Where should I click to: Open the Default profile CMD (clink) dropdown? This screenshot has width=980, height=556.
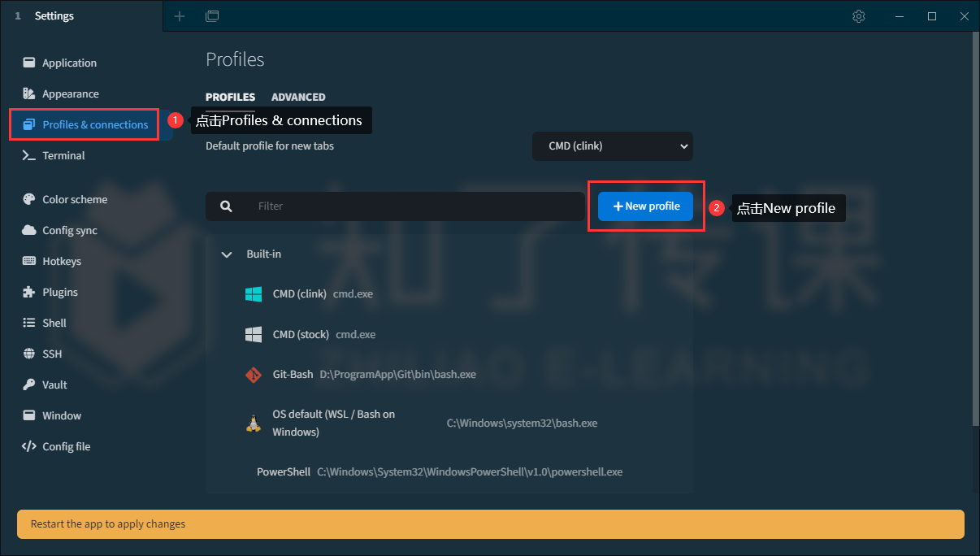point(612,146)
